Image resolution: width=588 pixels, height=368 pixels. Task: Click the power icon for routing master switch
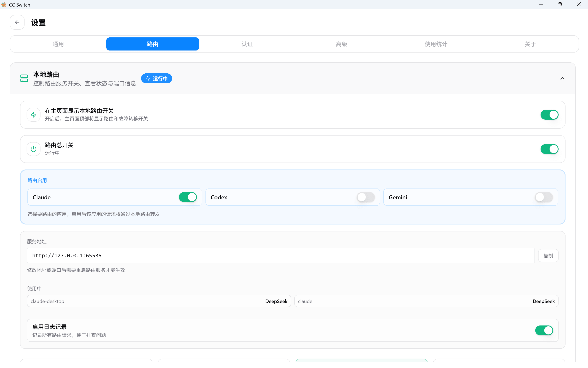[x=34, y=149]
